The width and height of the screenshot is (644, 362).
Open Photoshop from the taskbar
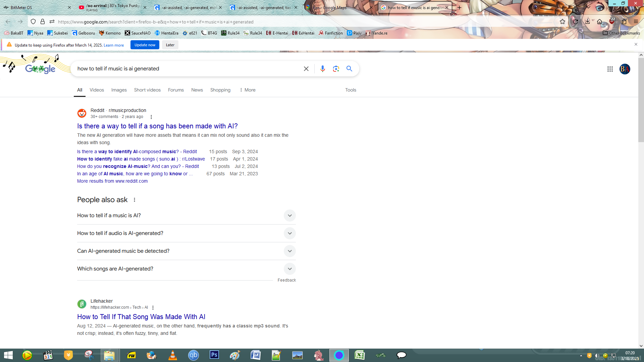pyautogui.click(x=214, y=355)
